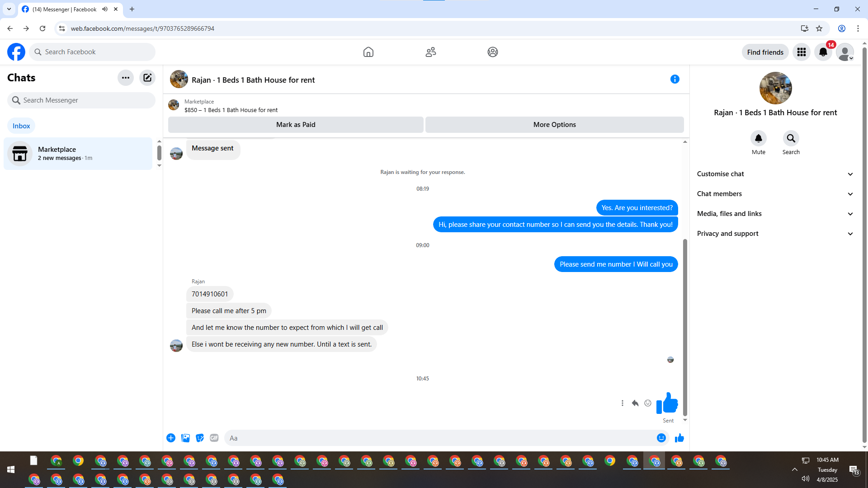The image size is (868, 488).
Task: Click the Mark as Paid button
Action: (296, 125)
